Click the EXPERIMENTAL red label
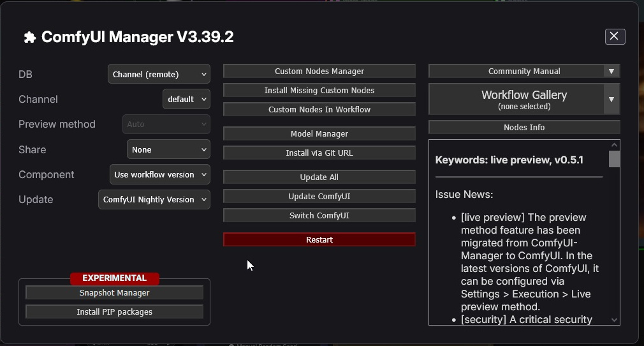 coord(115,278)
